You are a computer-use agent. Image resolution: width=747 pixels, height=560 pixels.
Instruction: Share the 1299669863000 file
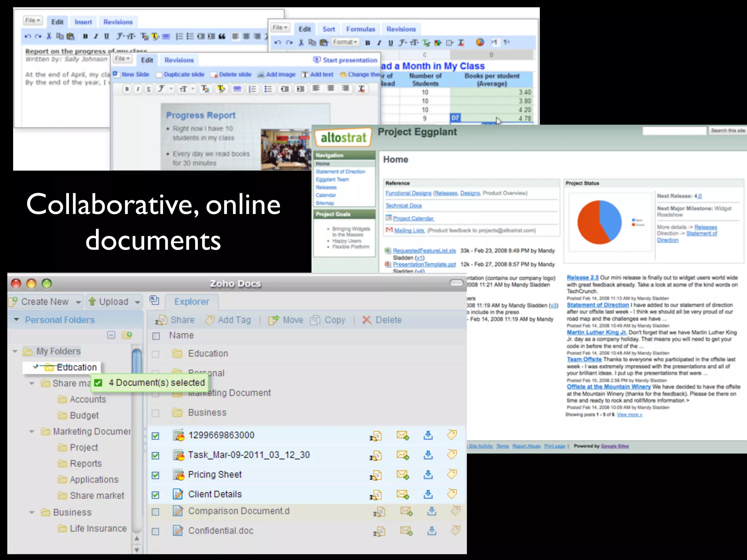376,436
